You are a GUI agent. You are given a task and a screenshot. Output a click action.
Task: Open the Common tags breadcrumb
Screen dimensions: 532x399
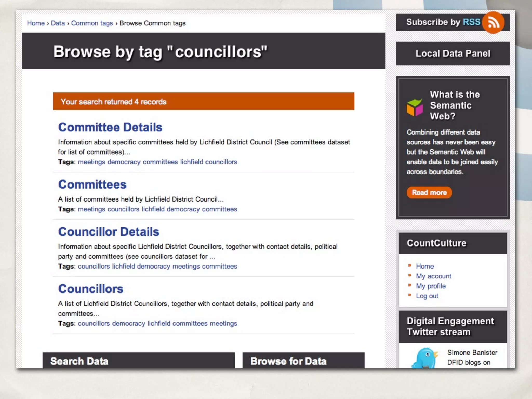click(x=92, y=23)
